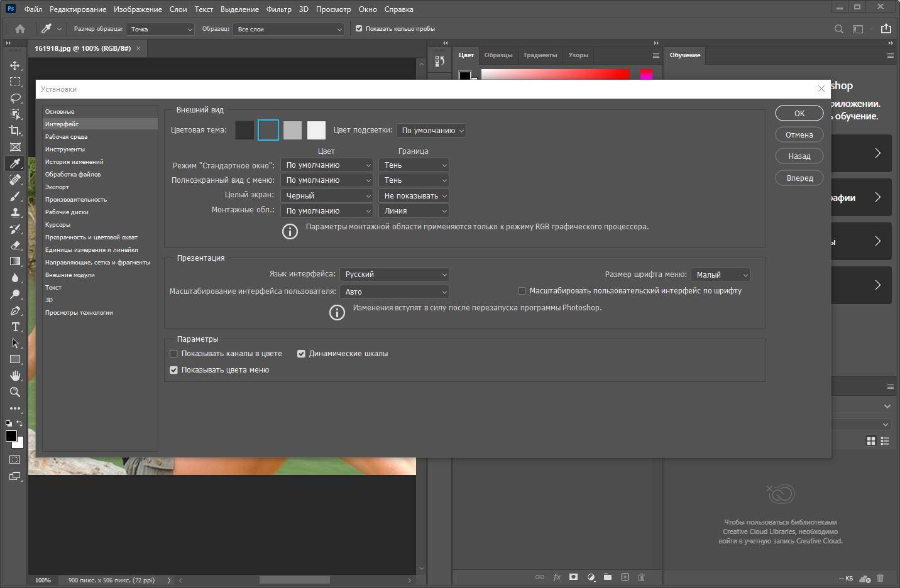The image size is (900, 588).
Task: Click the document horizontal scrollbar
Action: coord(294,580)
